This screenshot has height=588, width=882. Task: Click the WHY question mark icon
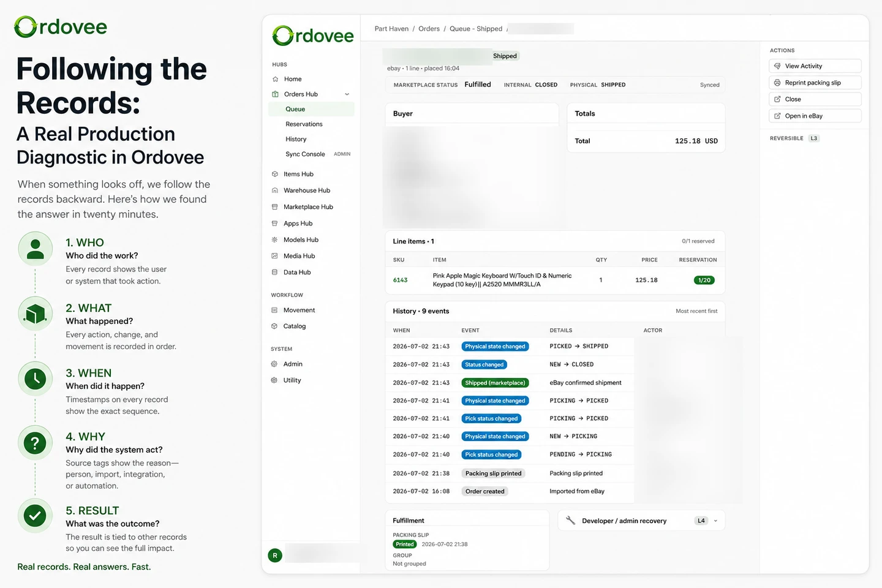coord(35,442)
